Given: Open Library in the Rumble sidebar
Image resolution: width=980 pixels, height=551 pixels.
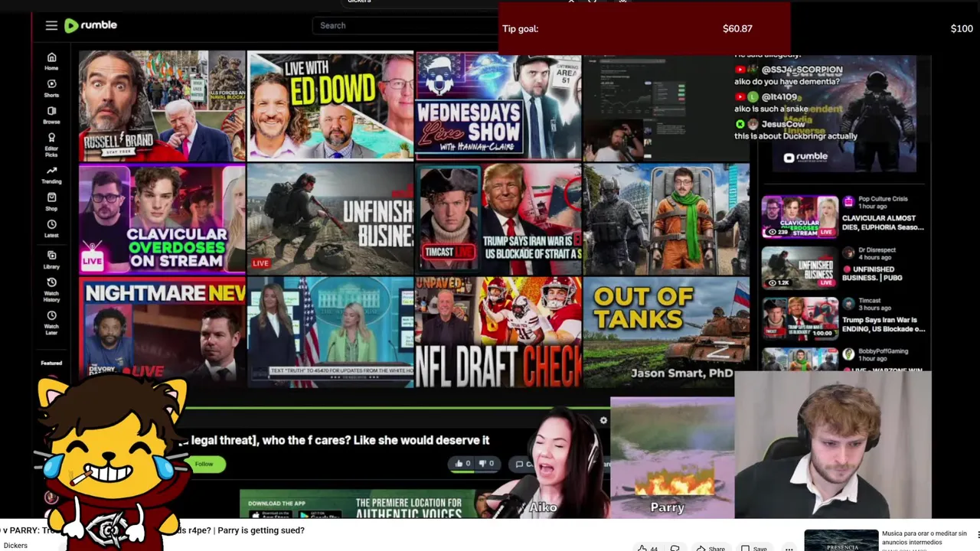Looking at the screenshot, I should pyautogui.click(x=51, y=260).
